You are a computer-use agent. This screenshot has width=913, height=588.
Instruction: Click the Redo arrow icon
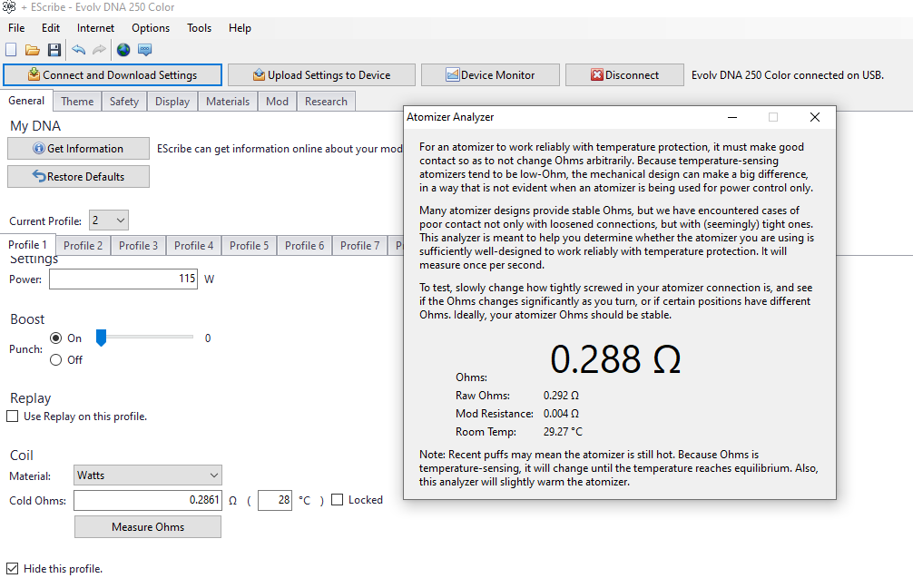[x=99, y=50]
